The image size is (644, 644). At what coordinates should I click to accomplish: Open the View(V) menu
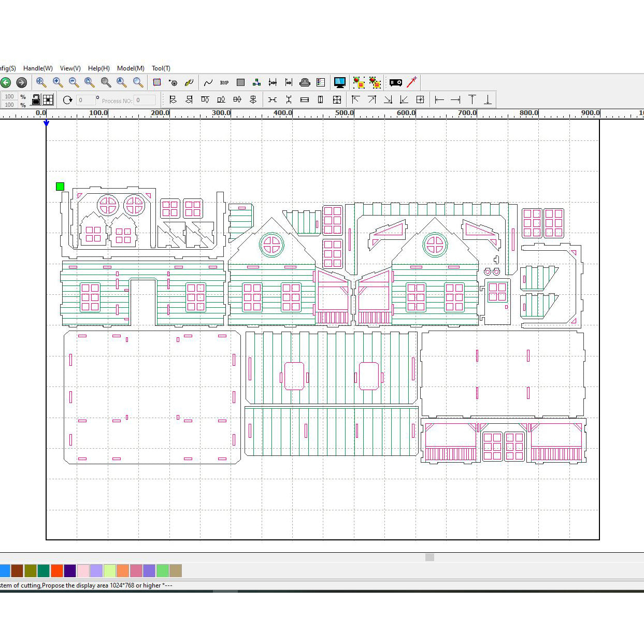click(x=70, y=68)
